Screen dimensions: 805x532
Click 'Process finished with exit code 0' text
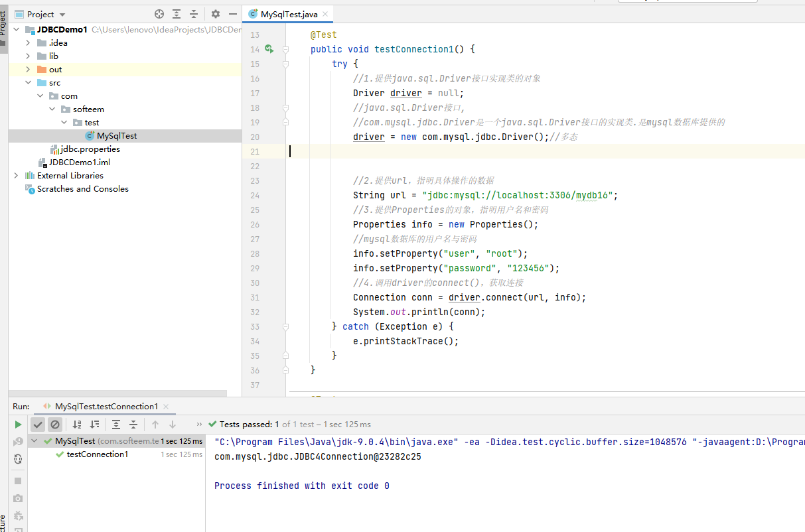[x=302, y=486]
